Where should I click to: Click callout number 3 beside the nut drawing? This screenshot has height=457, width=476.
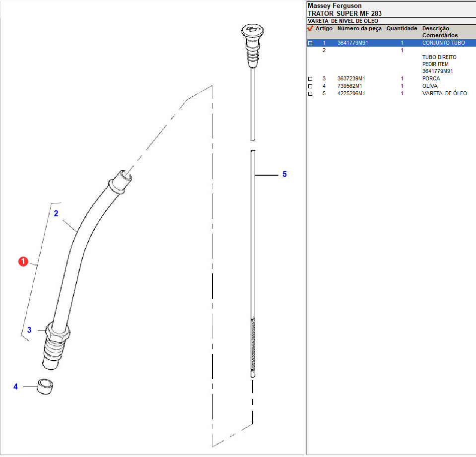coord(29,330)
